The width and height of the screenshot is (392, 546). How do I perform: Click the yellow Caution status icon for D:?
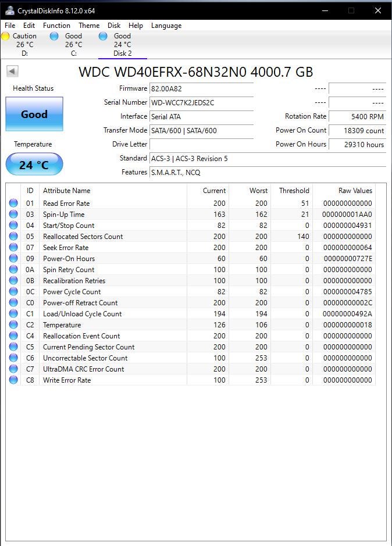(x=5, y=36)
